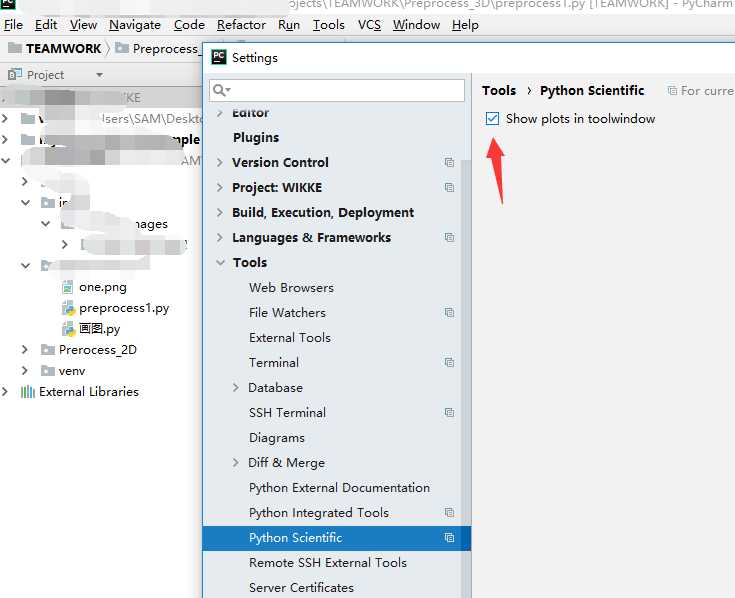The height and width of the screenshot is (598, 735).
Task: Open the File menu
Action: click(x=13, y=25)
